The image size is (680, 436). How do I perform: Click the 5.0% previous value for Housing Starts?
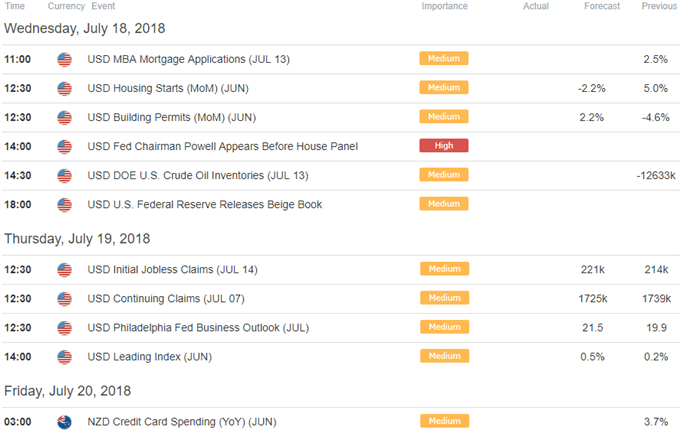[655, 89]
